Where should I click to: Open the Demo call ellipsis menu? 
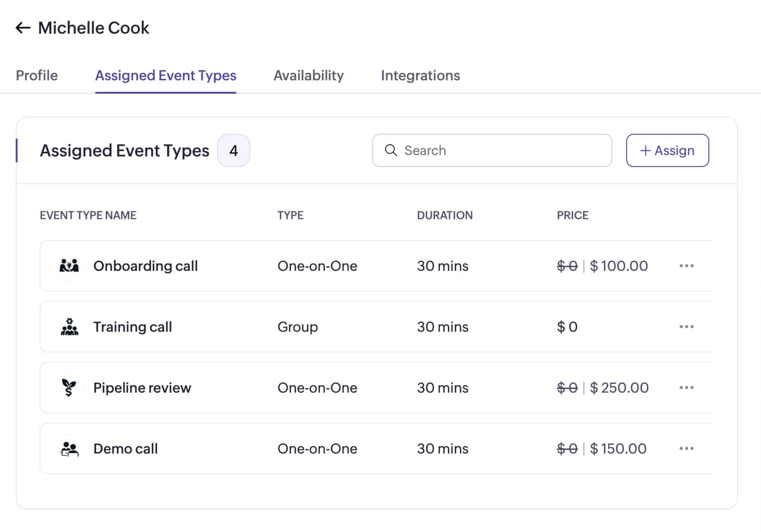[x=686, y=448]
